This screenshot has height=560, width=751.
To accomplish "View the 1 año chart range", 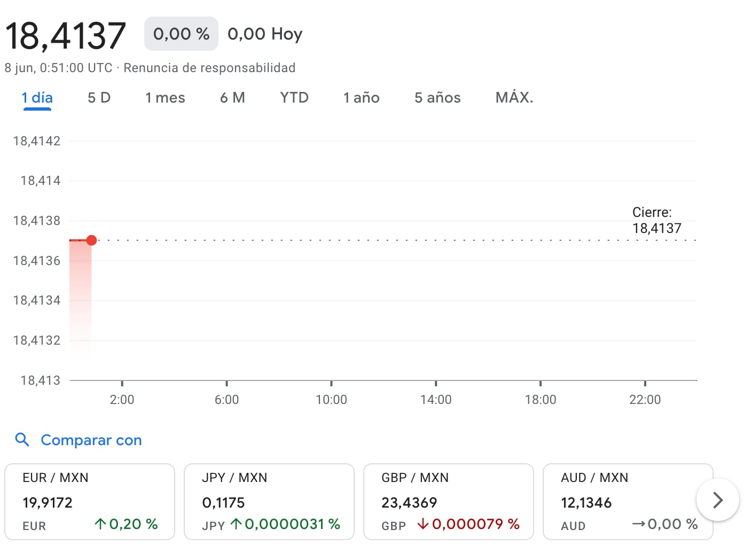I will 361,98.
